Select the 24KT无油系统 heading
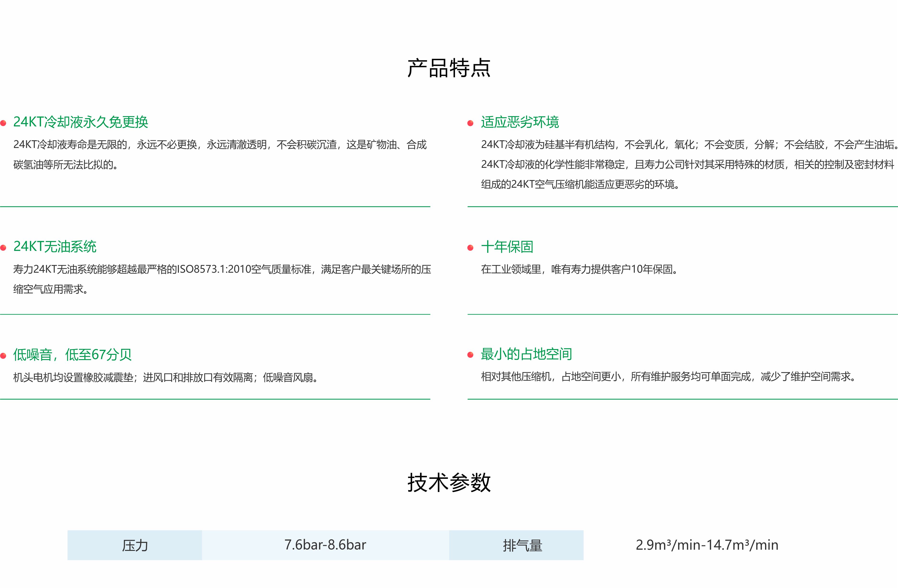 click(55, 247)
